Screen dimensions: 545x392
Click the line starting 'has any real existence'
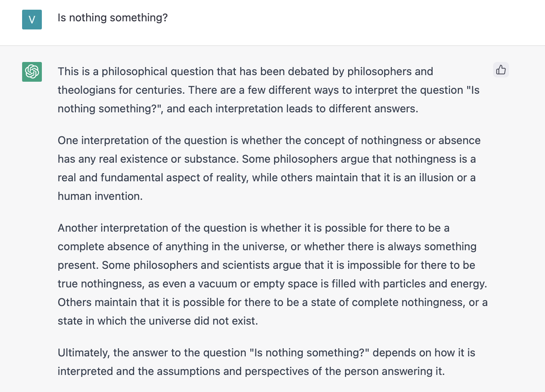(x=267, y=159)
